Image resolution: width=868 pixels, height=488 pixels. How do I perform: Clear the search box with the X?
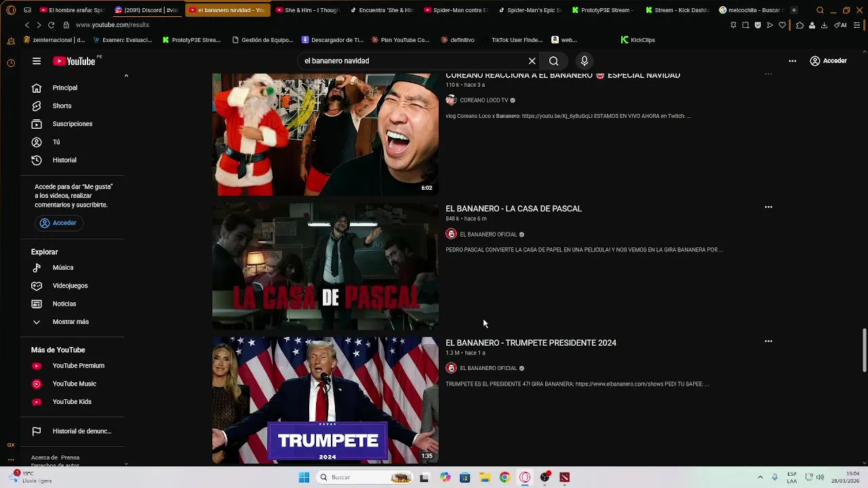(532, 61)
